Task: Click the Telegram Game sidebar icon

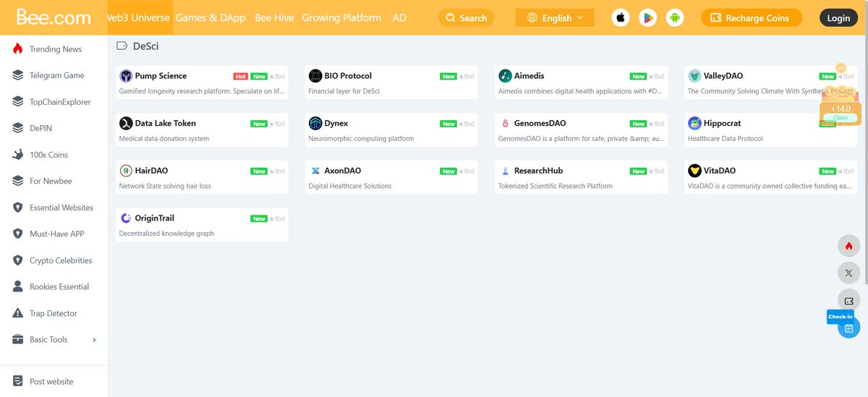Action: coord(18,75)
